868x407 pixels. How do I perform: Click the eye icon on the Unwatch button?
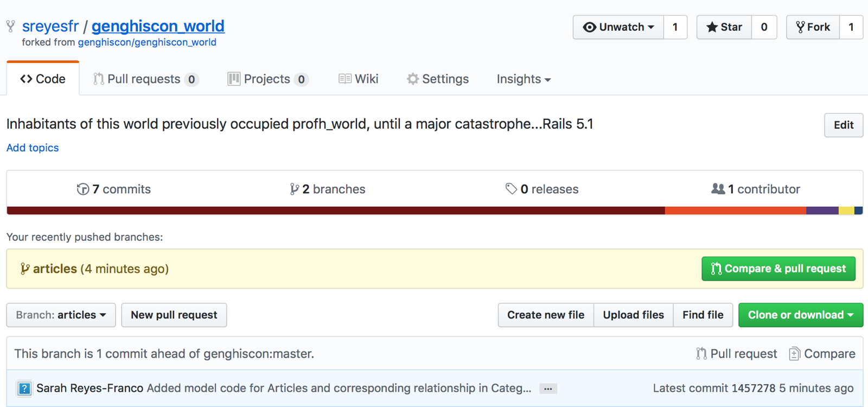click(589, 27)
